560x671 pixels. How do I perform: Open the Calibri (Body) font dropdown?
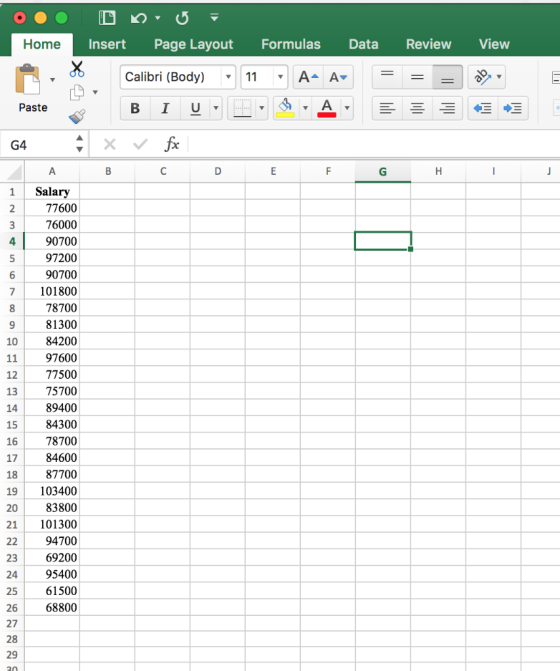228,77
